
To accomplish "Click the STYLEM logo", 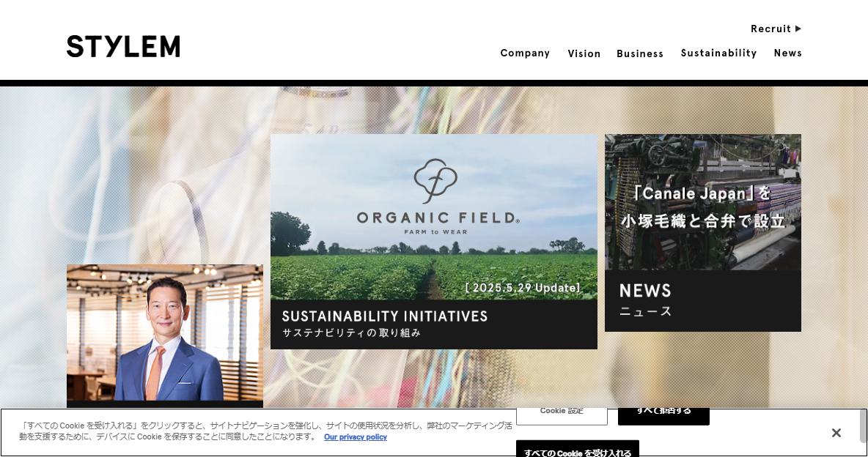I will (x=123, y=46).
